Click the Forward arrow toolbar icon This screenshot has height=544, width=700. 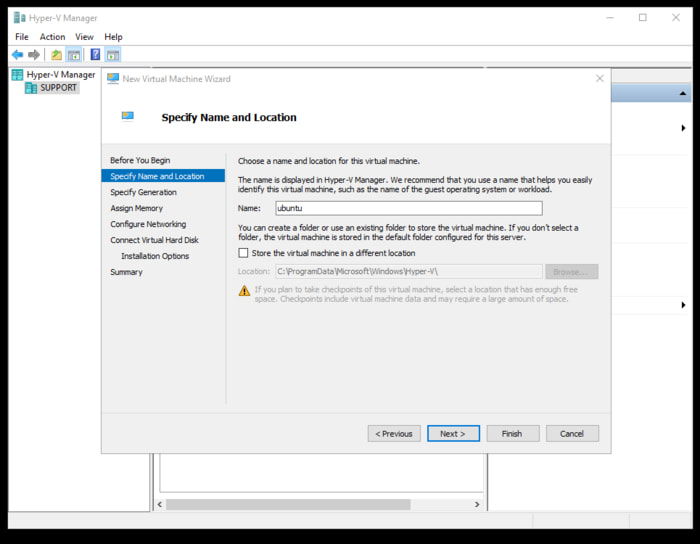click(x=34, y=55)
